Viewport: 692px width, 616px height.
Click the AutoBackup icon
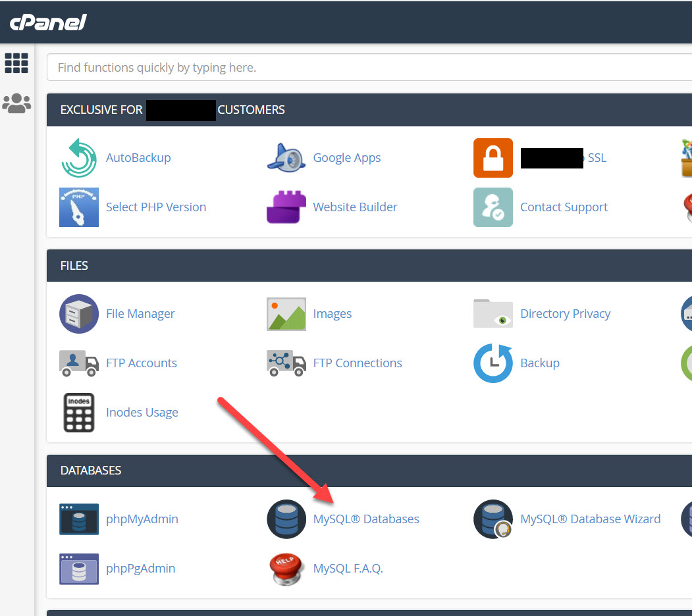click(79, 158)
